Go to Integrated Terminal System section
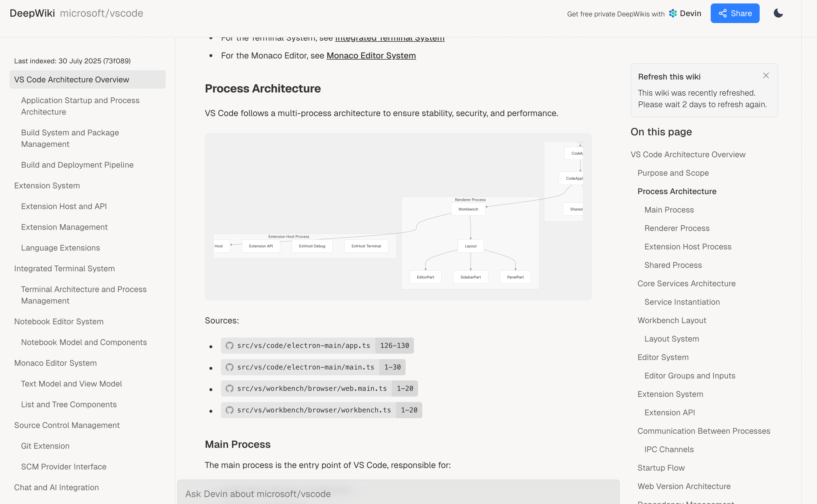 tap(64, 269)
